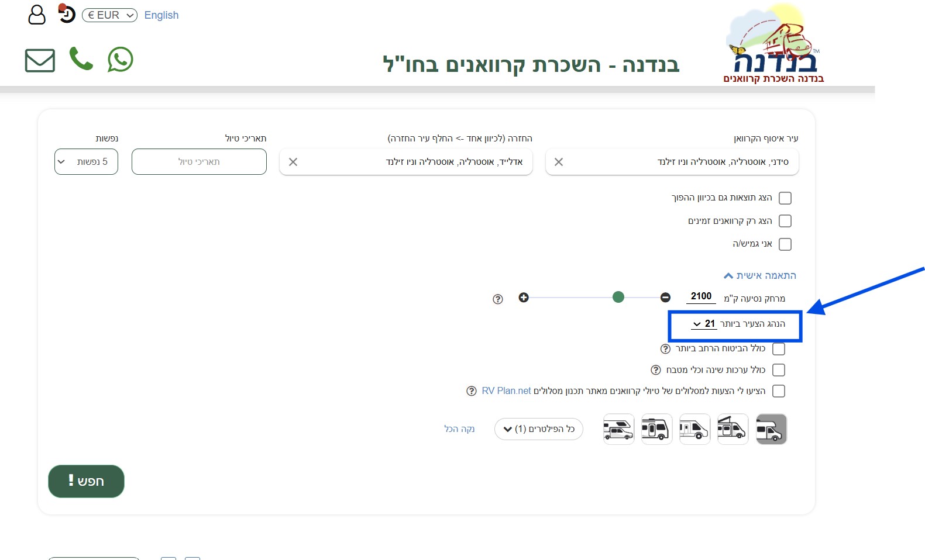The width and height of the screenshot is (925, 560).
Task: Enable 'הצג רק קרוואנים זמינים' checkbox
Action: (785, 221)
